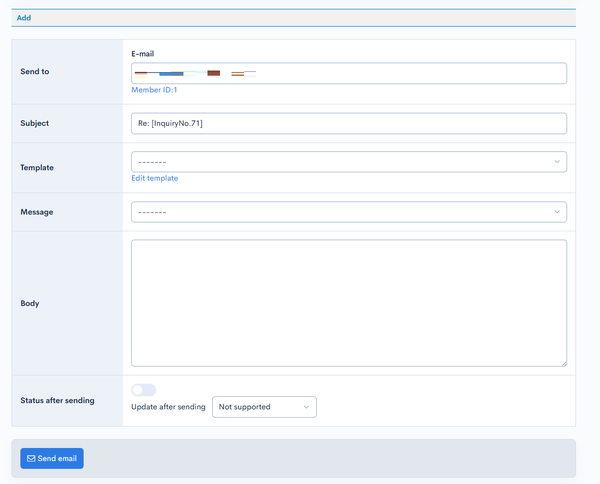
Task: Click the Send to row label
Action: (x=35, y=72)
